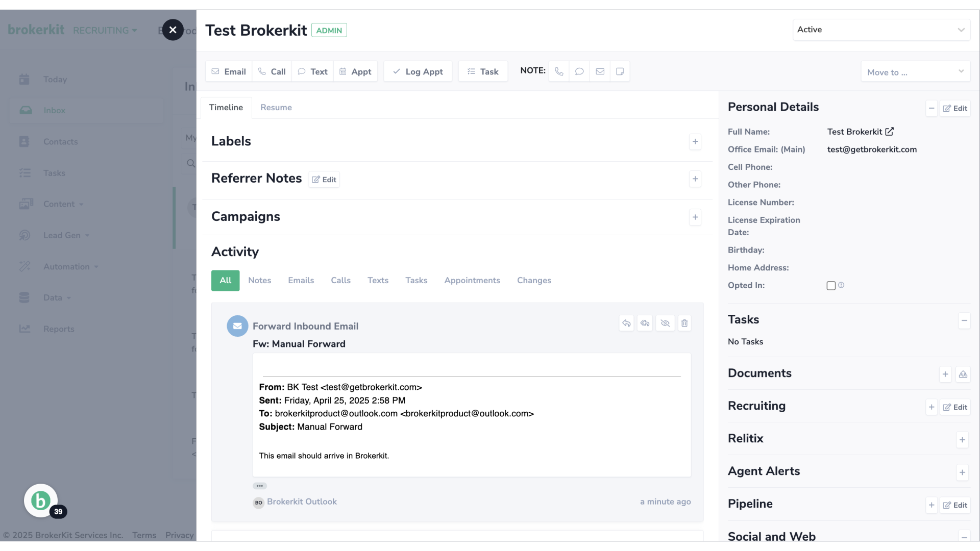Image resolution: width=980 pixels, height=551 pixels.
Task: Add a label with the plus button
Action: tap(695, 141)
